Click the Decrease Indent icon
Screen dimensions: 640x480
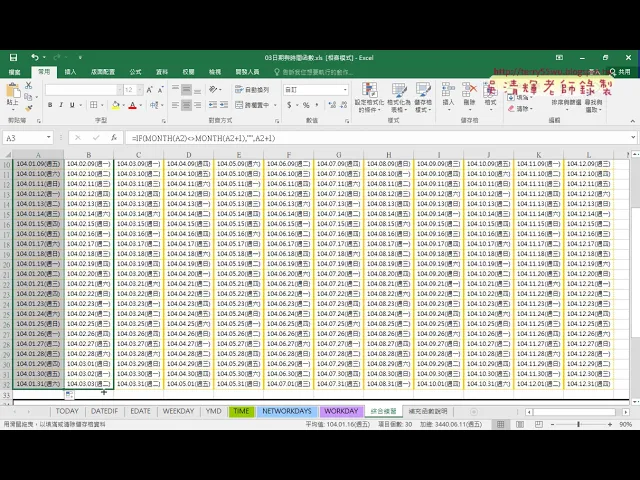pyautogui.click(x=213, y=105)
